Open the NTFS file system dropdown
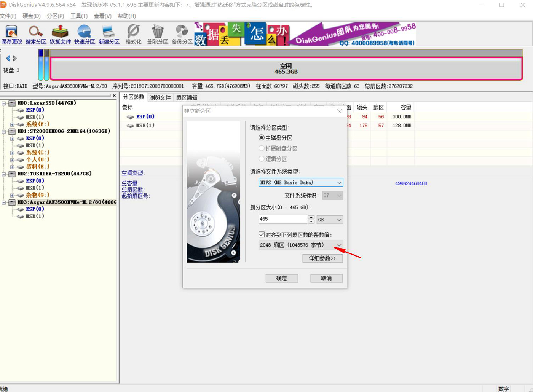533x392 pixels. [x=338, y=183]
